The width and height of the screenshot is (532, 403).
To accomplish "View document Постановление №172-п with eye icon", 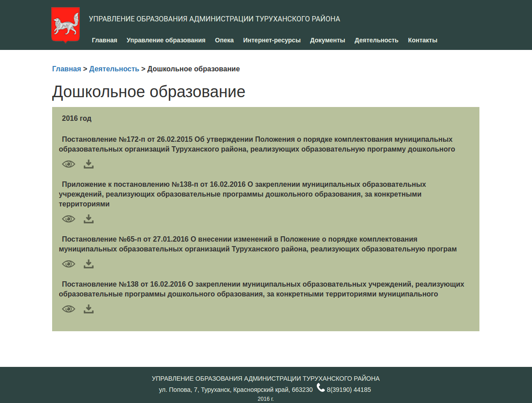I will [69, 164].
